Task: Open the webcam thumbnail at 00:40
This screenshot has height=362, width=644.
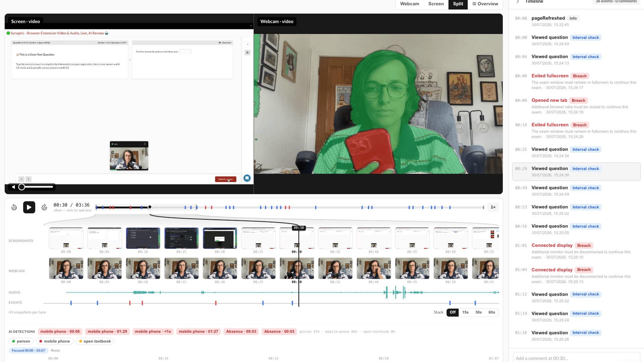Action: click(x=374, y=268)
